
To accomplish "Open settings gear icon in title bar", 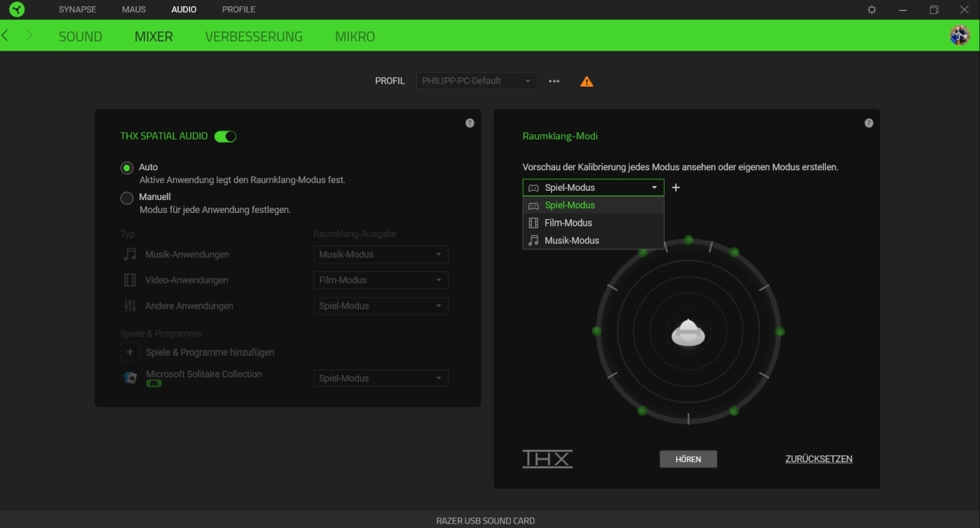I will (871, 10).
